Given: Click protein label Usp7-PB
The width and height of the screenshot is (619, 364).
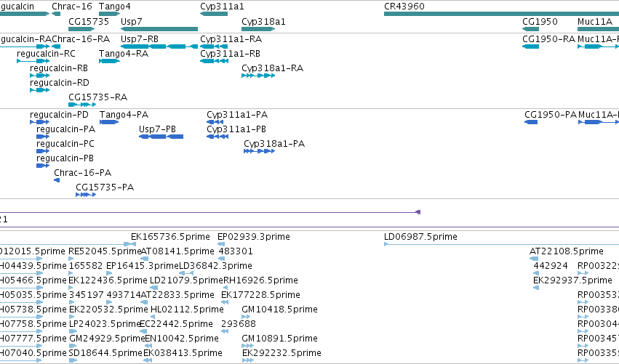Looking at the screenshot, I should click(x=157, y=129).
